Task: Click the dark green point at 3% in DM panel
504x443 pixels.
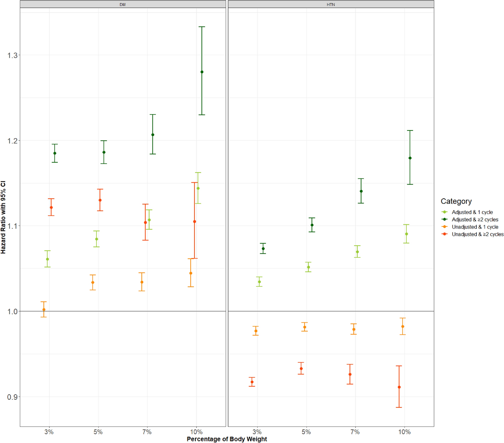Action: pyautogui.click(x=55, y=153)
